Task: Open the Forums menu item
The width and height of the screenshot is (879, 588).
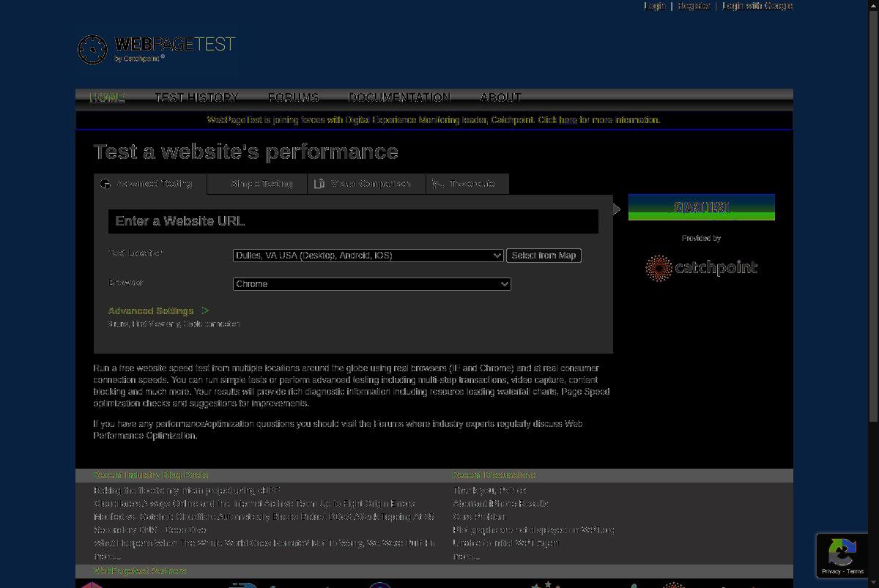Action: [294, 97]
